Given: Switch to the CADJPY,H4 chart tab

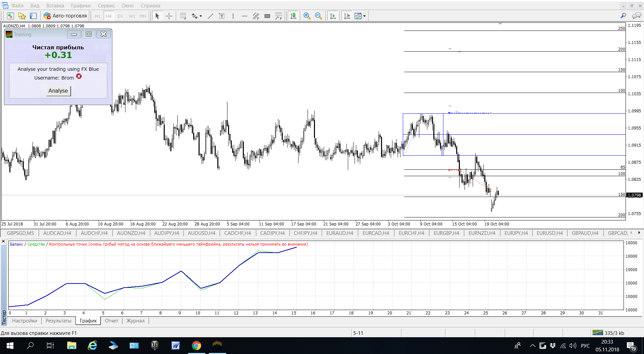Looking at the screenshot, I should click(272, 233).
